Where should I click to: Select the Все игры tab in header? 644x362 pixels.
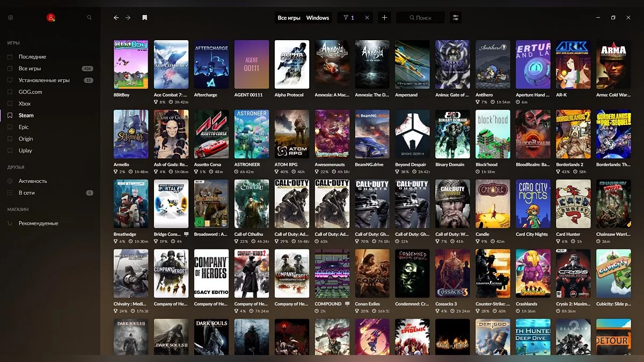coord(289,18)
